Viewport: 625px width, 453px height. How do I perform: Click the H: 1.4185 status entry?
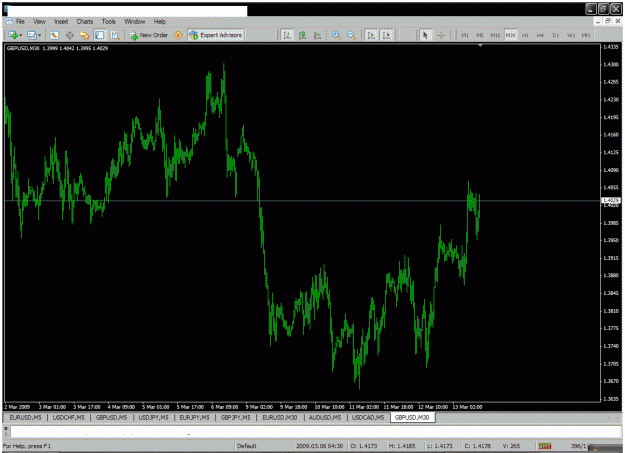pyautogui.click(x=402, y=446)
